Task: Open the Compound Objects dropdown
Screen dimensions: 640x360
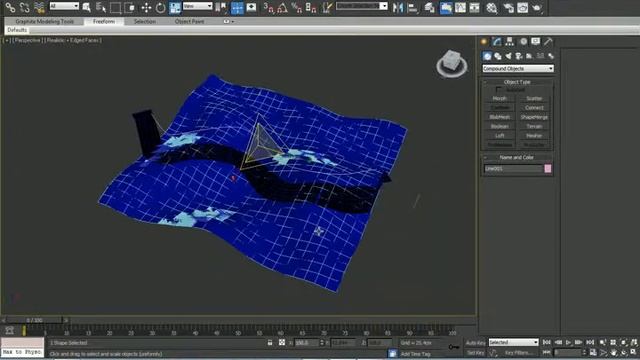Action: tap(518, 69)
